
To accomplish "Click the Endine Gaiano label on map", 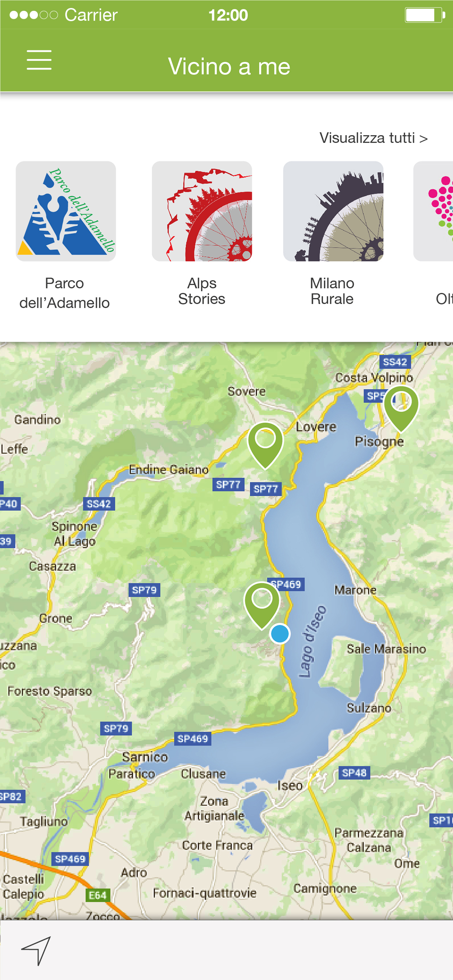I will (169, 470).
